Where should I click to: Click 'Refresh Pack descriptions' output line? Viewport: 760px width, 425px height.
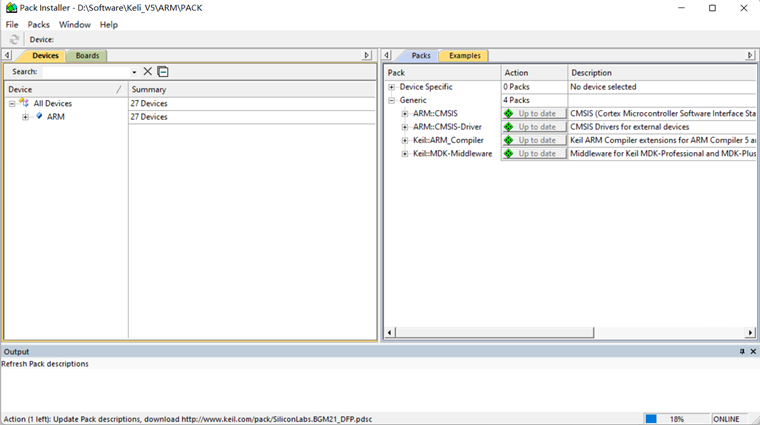click(45, 364)
